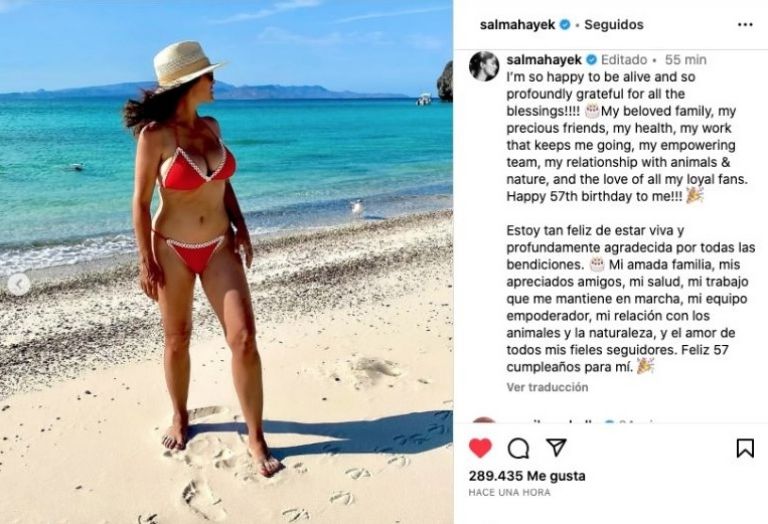This screenshot has height=524, width=768.
Task: Toggle the Seguidos following button
Action: point(614,24)
